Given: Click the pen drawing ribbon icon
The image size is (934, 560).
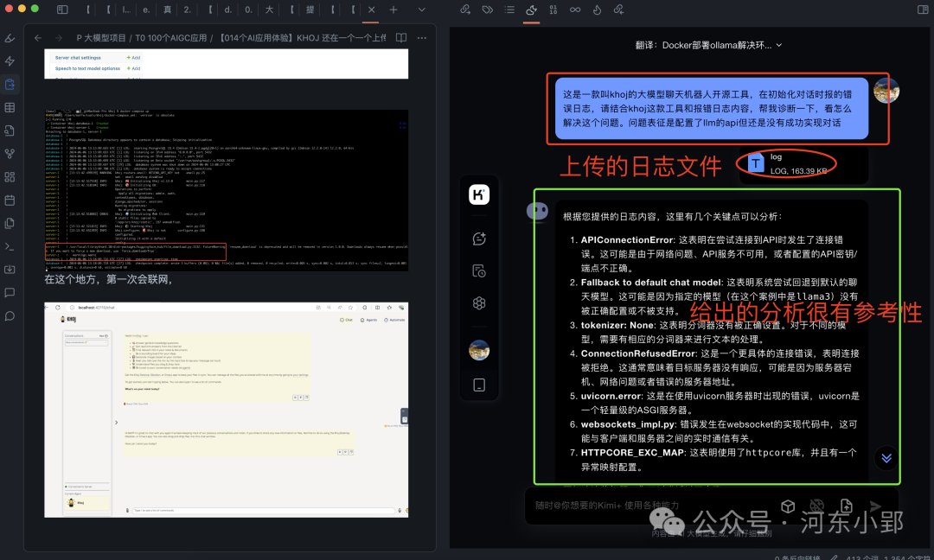Looking at the screenshot, I should click(x=10, y=38).
